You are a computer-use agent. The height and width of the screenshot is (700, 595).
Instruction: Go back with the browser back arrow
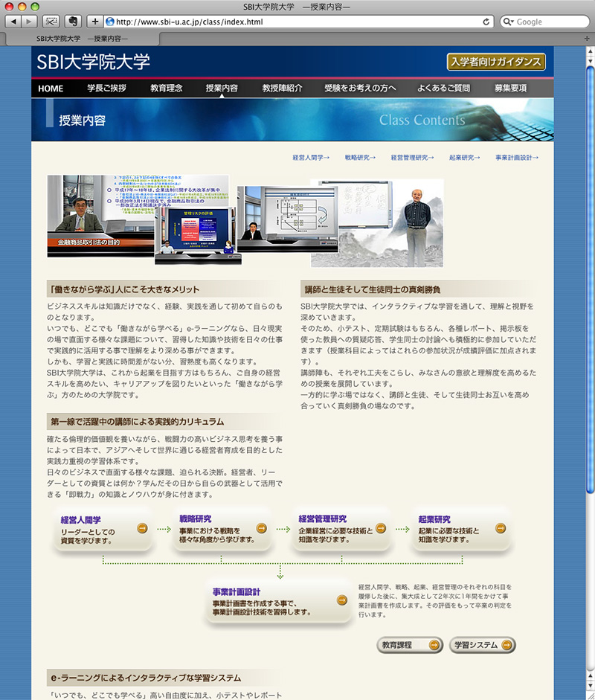pyautogui.click(x=13, y=22)
